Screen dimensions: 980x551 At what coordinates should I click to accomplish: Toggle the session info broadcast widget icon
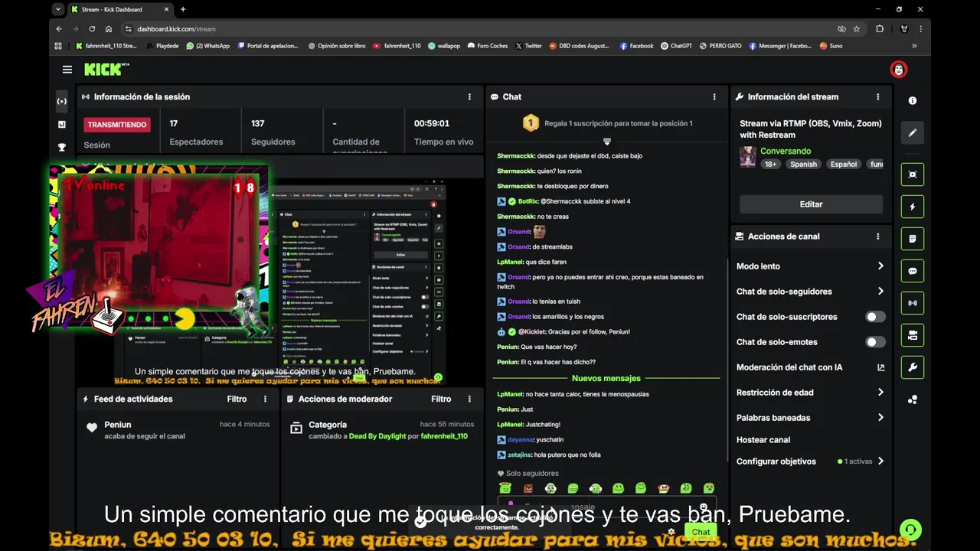tap(912, 303)
